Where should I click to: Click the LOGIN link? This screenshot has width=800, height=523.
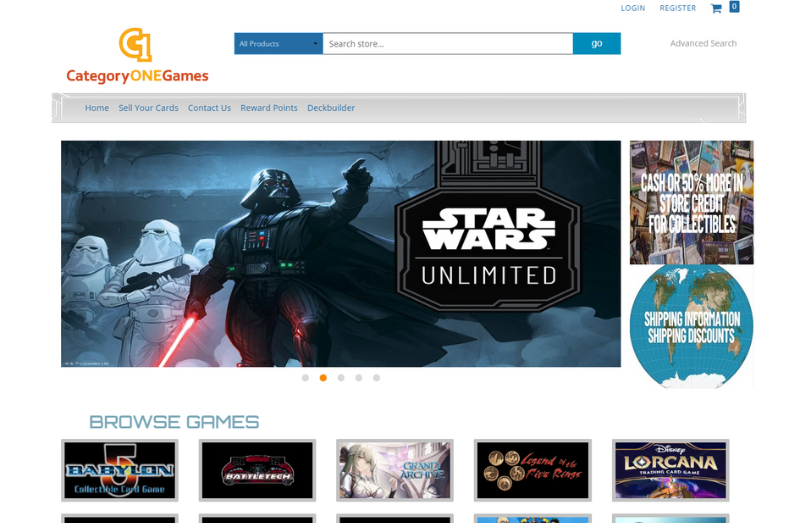(x=633, y=8)
